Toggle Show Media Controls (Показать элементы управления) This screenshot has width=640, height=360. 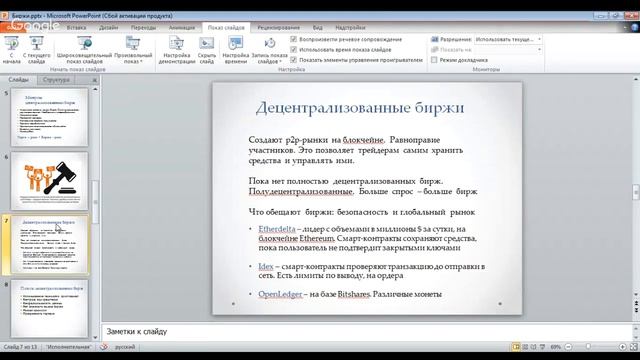pyautogui.click(x=293, y=60)
